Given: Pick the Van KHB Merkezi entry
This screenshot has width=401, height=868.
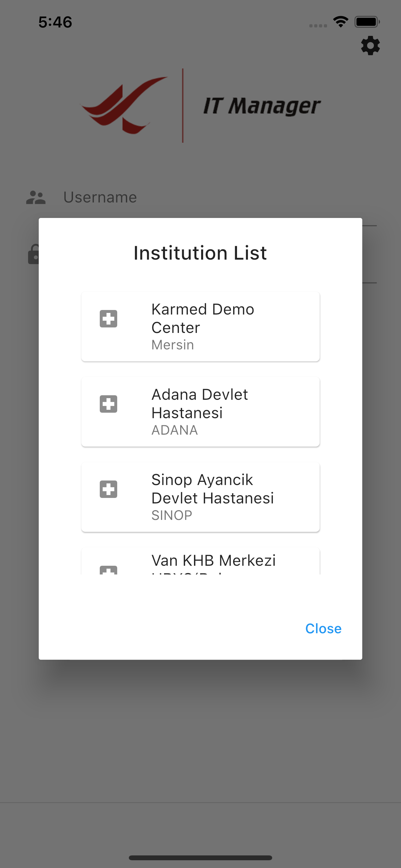Looking at the screenshot, I should tap(213, 561).
